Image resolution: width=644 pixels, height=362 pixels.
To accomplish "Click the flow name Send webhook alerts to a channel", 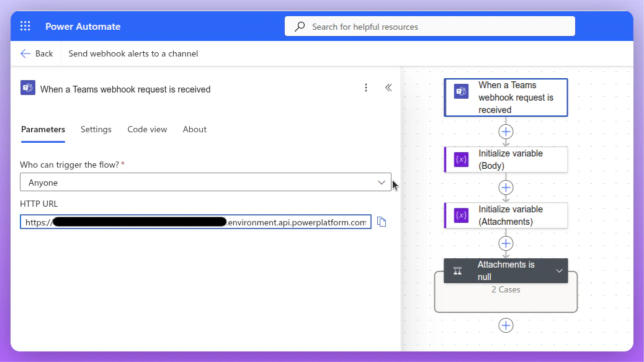I will coord(133,53).
